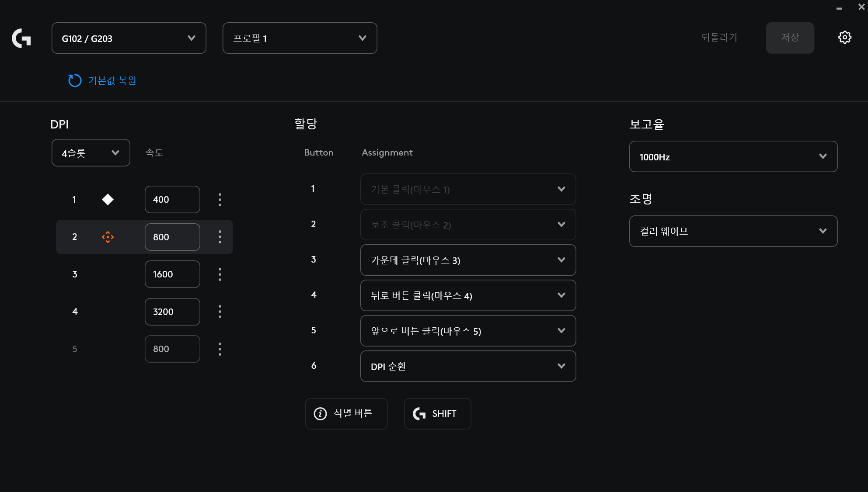Viewport: 868px width, 492px height.
Task: Click the white diamond default DPI marker
Action: click(108, 200)
